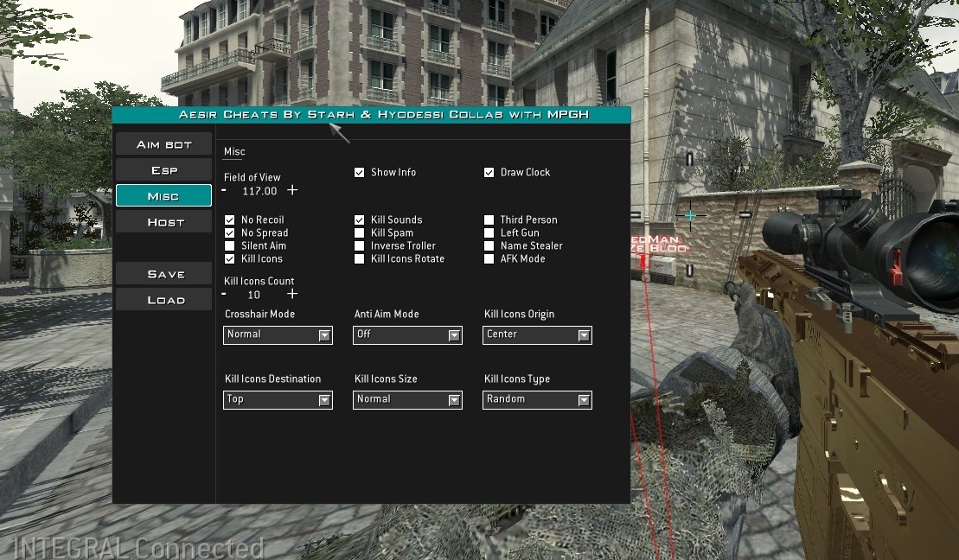Decrease Field of View with minus

point(225,191)
